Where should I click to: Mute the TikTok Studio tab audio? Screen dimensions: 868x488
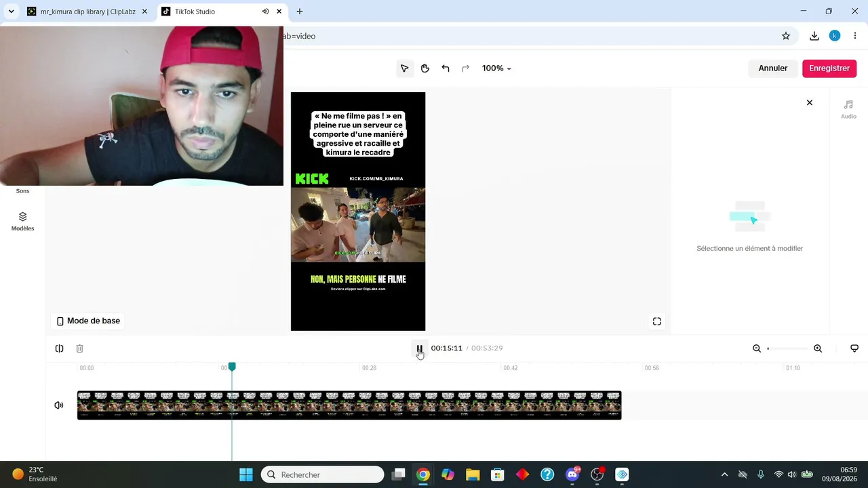265,12
